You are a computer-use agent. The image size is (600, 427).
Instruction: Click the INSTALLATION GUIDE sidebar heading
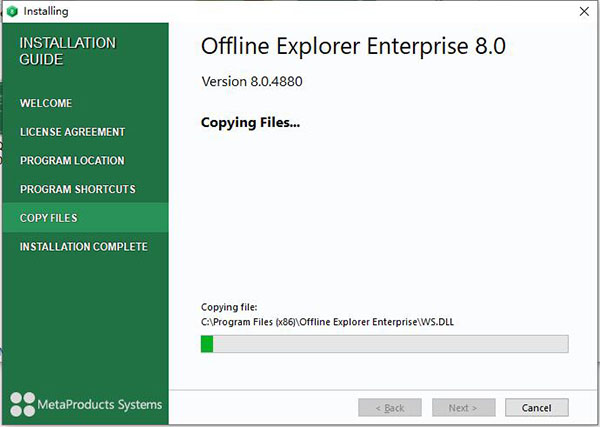tap(67, 51)
